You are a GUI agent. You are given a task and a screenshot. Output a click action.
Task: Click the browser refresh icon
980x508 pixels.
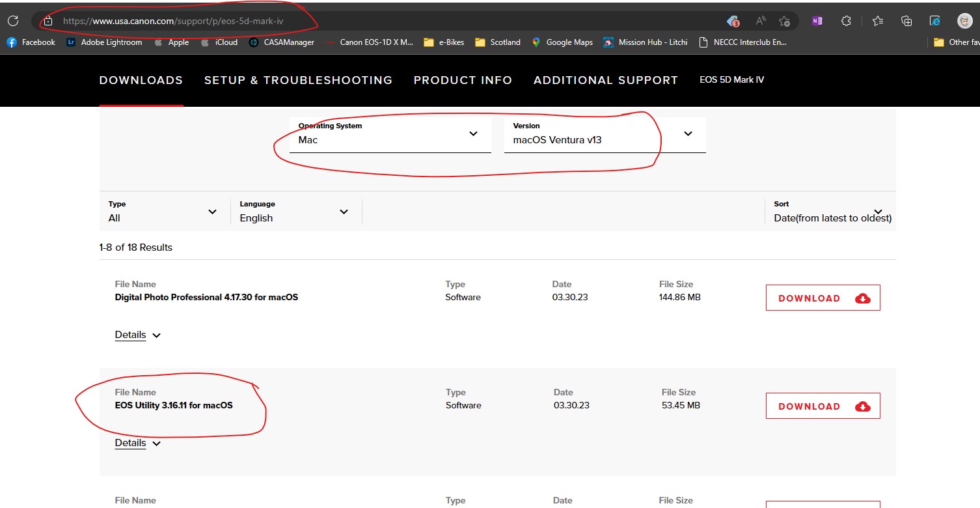tap(13, 21)
